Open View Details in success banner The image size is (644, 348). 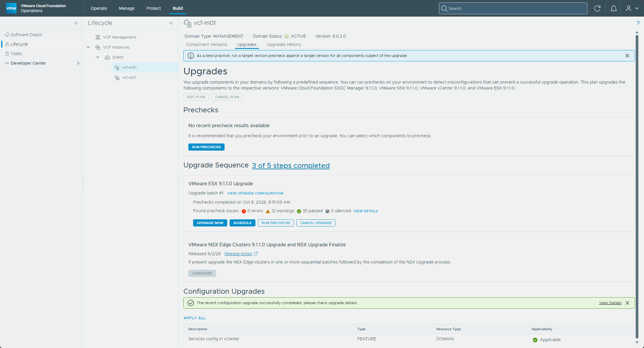click(x=610, y=303)
